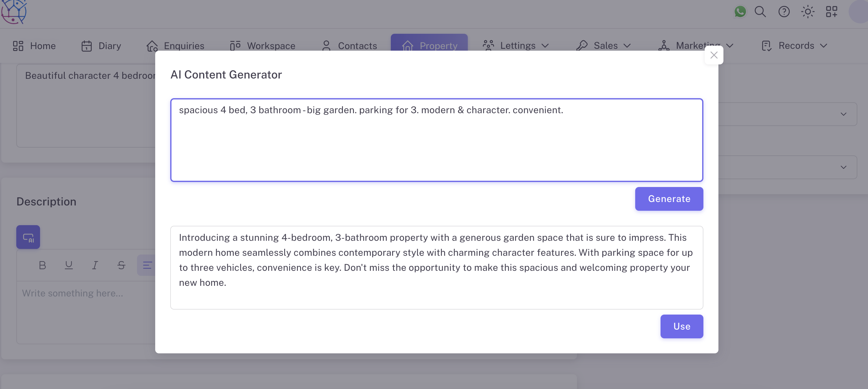Open the WhatsApp icon in the top bar
Viewport: 868px width, 389px height.
[740, 12]
